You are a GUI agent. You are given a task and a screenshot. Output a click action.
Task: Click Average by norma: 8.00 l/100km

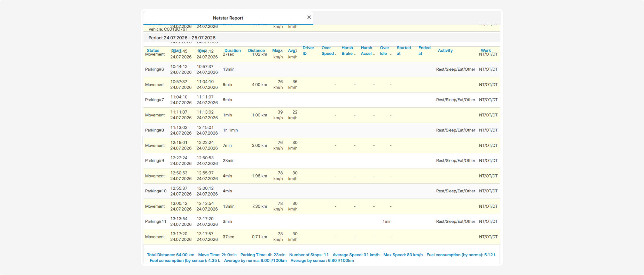pyautogui.click(x=256, y=260)
